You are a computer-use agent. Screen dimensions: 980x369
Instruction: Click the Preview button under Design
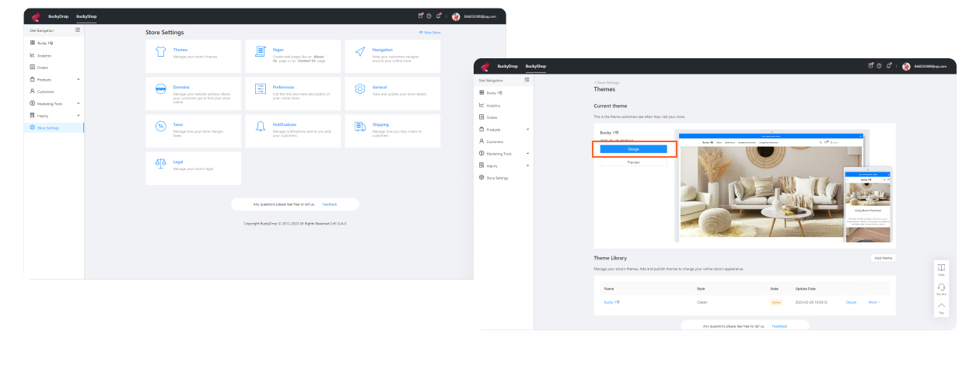click(x=633, y=162)
